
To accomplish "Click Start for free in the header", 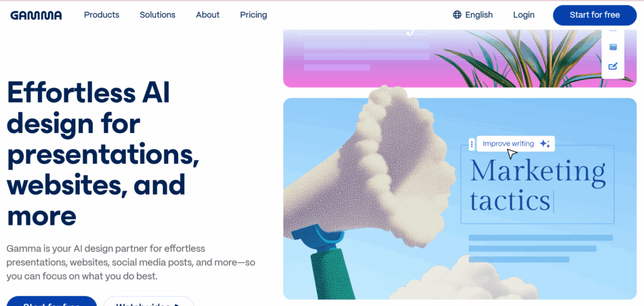I will [x=594, y=15].
